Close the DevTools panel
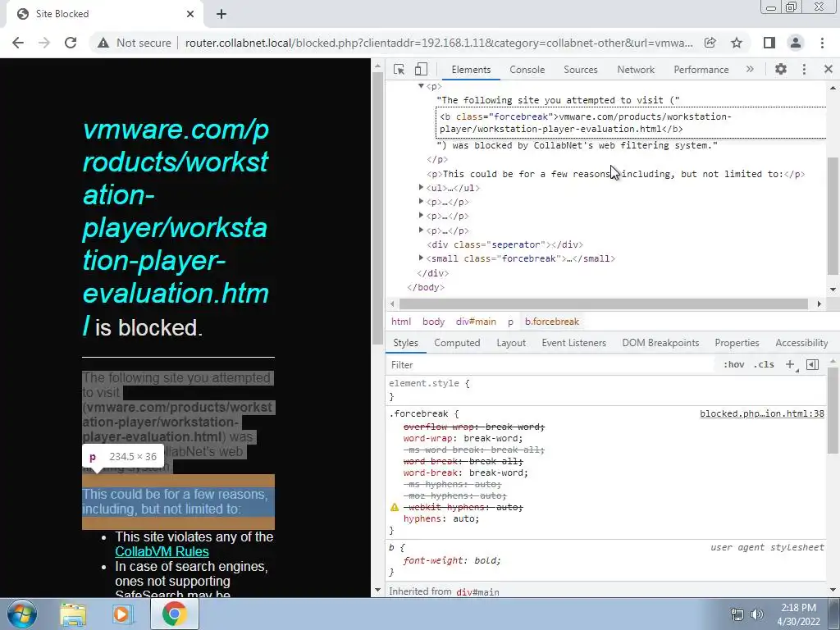The height and width of the screenshot is (630, 840). (x=829, y=69)
